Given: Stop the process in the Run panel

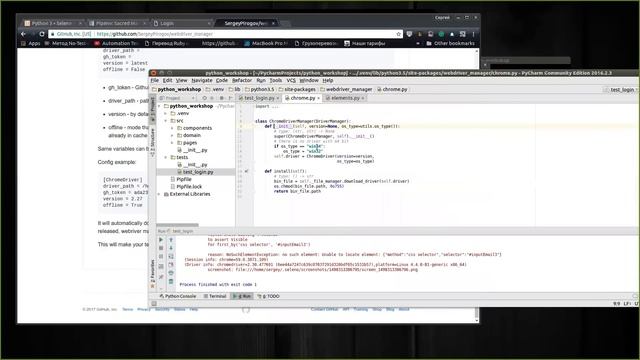Looking at the screenshot, I should pos(161,248).
